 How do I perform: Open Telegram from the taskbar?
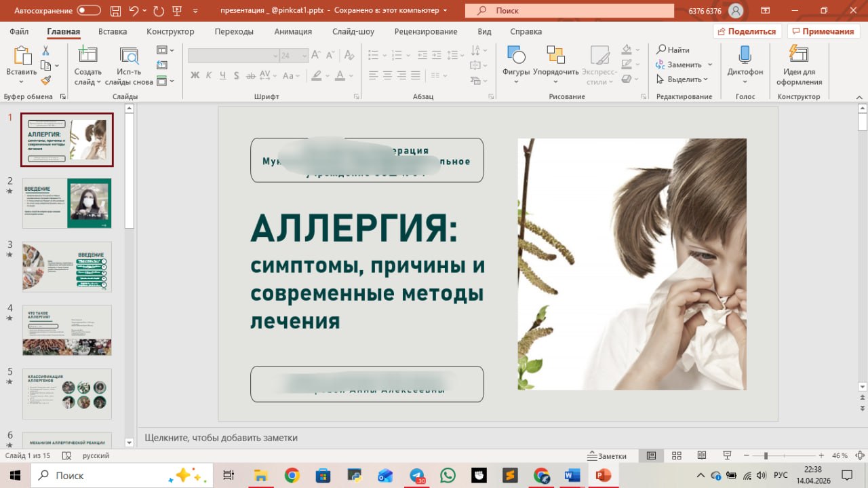pyautogui.click(x=418, y=475)
